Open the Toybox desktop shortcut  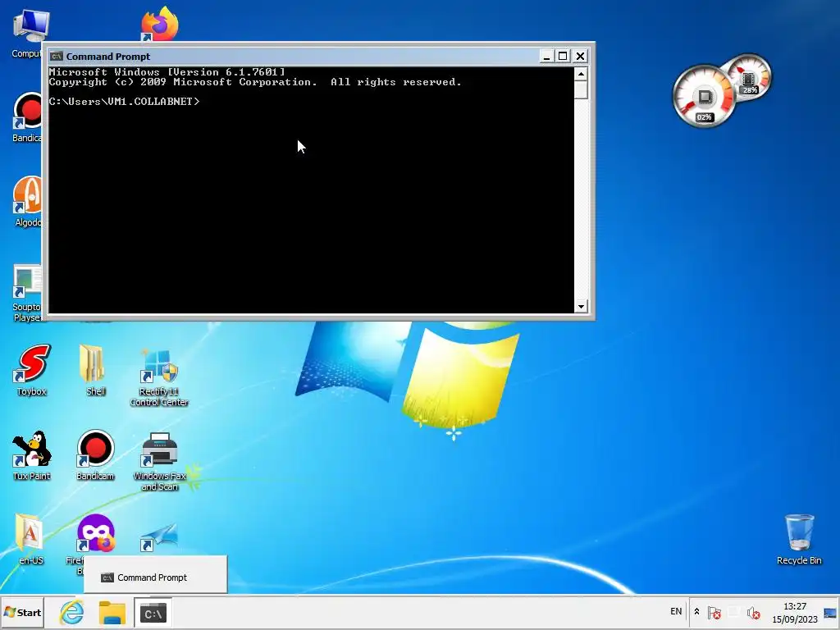[32, 370]
